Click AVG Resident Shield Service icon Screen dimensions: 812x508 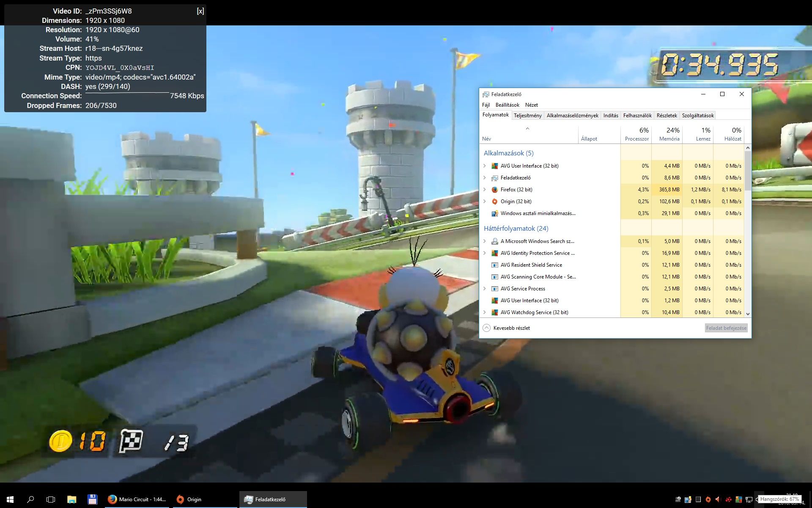[x=494, y=265]
